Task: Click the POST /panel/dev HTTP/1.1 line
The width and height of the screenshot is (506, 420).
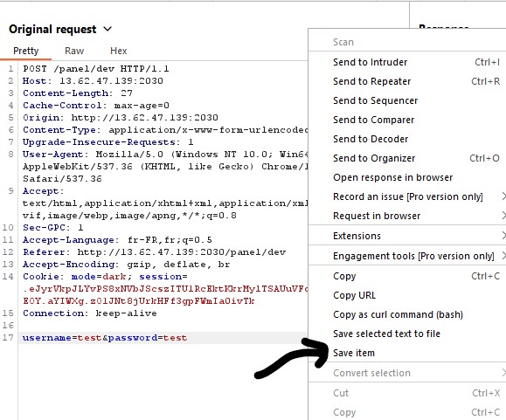Action: click(96, 69)
